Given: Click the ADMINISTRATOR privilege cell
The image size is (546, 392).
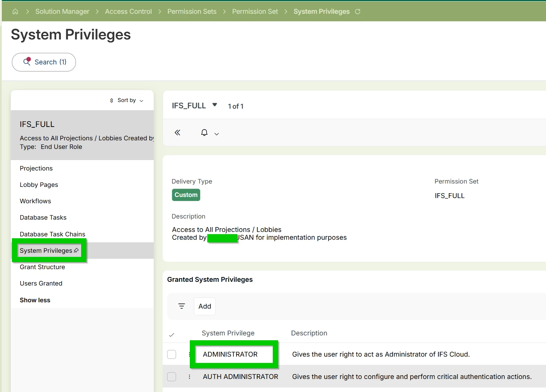Looking at the screenshot, I should click(x=230, y=354).
